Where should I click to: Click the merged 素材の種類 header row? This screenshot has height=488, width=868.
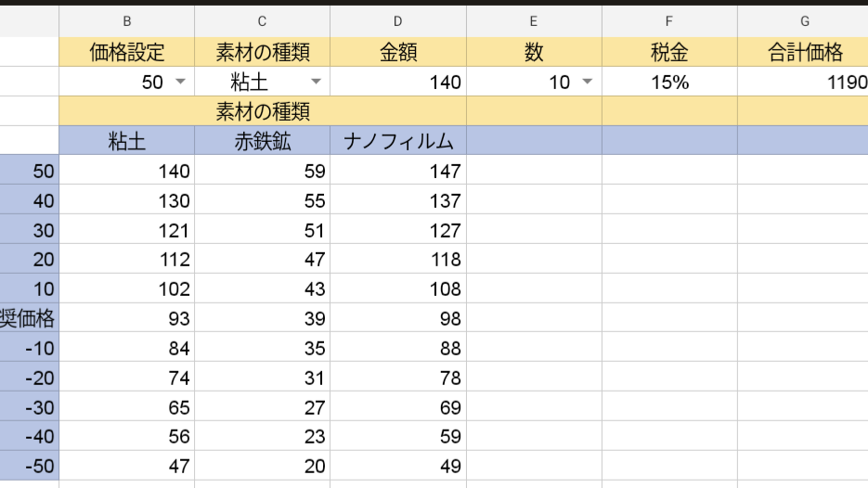click(x=262, y=112)
